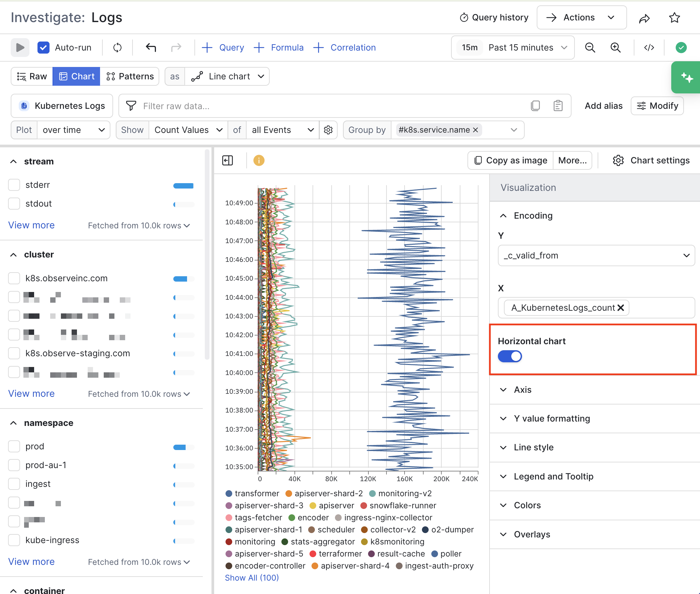This screenshot has width=700, height=594.
Task: Click the redo arrow icon
Action: click(x=176, y=48)
